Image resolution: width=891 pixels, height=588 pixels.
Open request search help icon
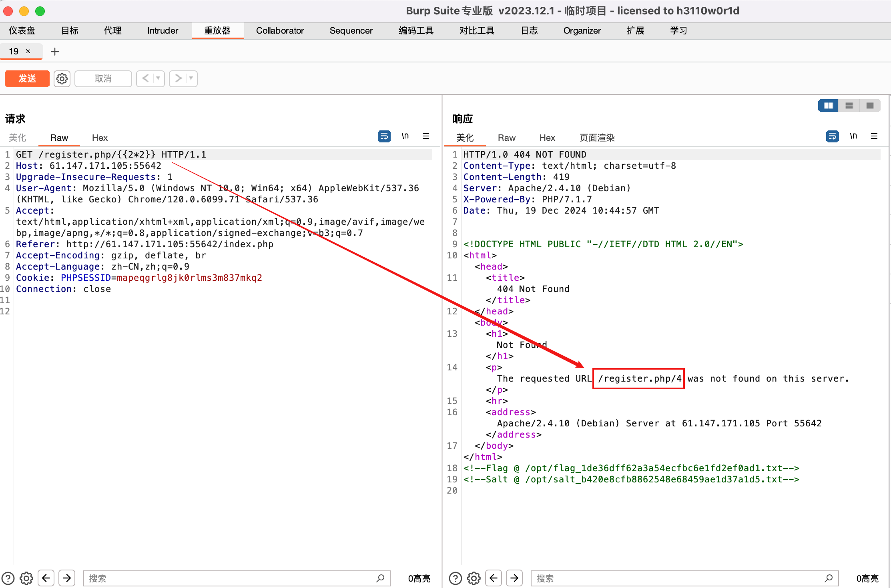tap(8, 578)
